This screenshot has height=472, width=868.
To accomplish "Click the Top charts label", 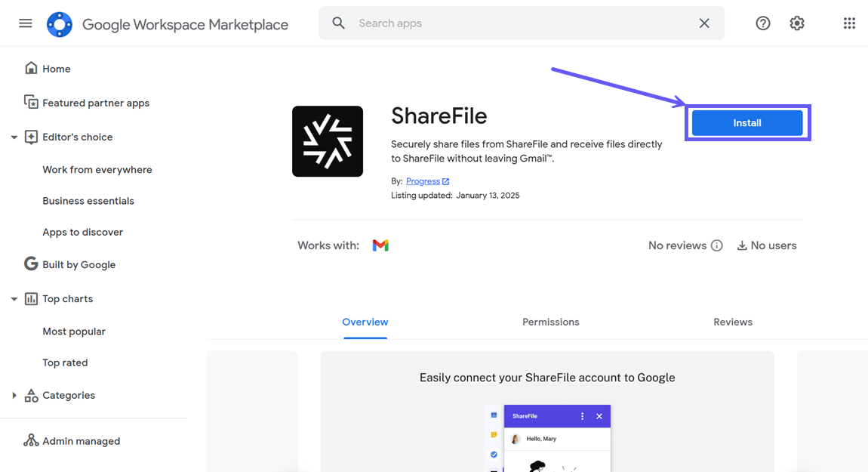I will pos(67,298).
